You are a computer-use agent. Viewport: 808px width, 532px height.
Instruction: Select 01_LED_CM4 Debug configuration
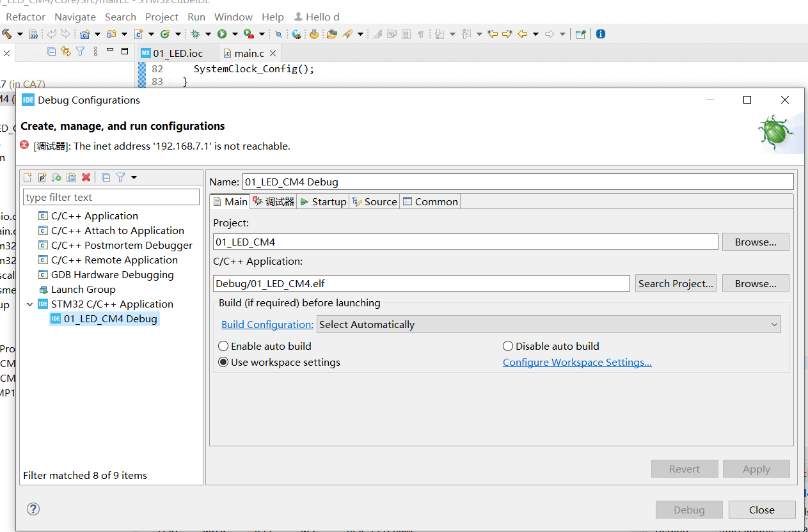click(x=104, y=318)
